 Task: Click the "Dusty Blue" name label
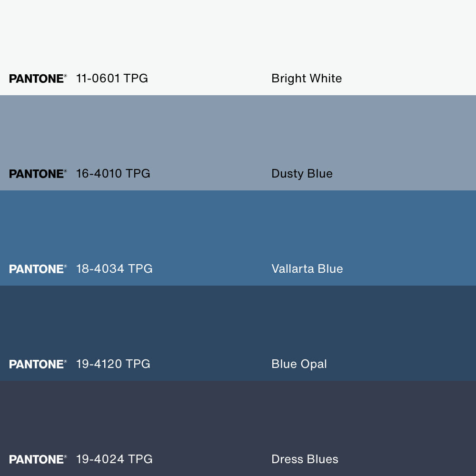pyautogui.click(x=302, y=174)
